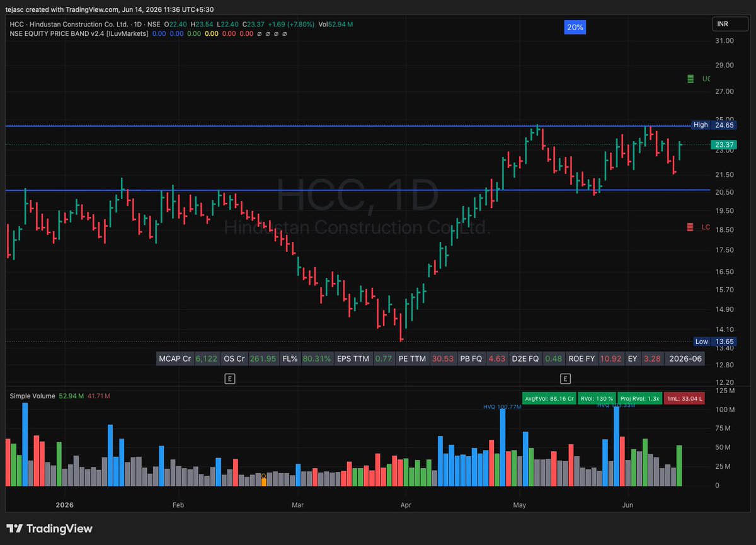Click the HVQ 100.77M volume label
The image size is (756, 545).
pos(502,407)
